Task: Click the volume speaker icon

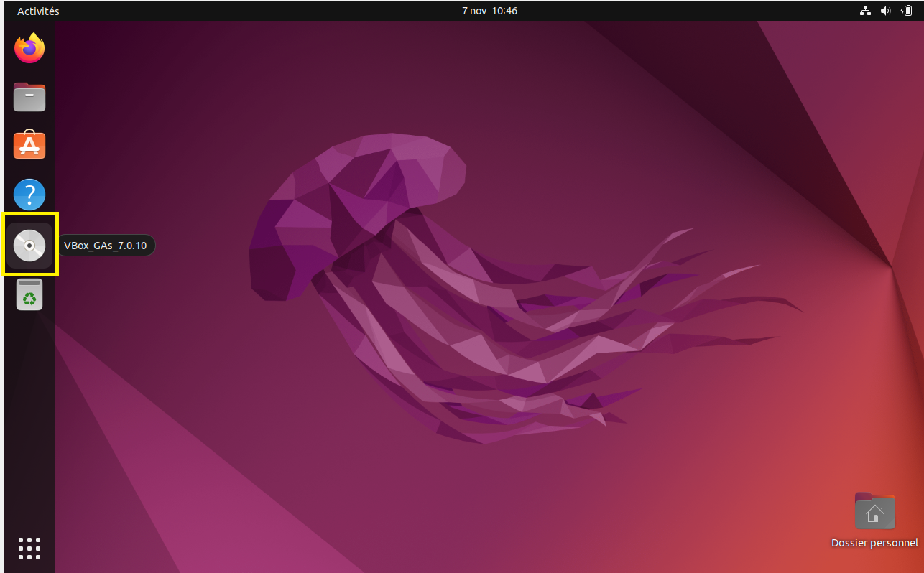Action: tap(885, 11)
